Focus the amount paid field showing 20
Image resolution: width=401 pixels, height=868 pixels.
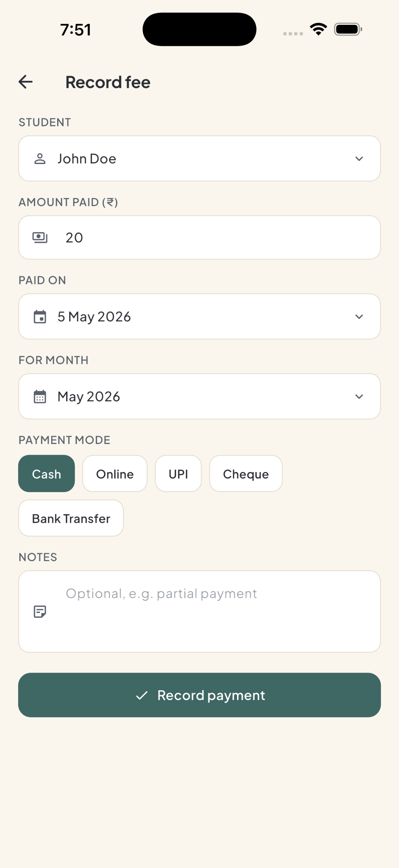(x=200, y=239)
